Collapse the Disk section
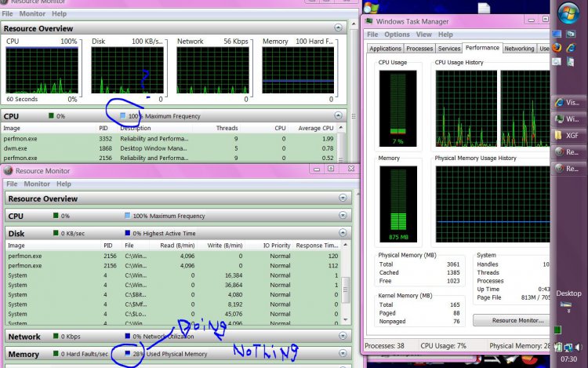The width and height of the screenshot is (588, 368). pos(343,232)
